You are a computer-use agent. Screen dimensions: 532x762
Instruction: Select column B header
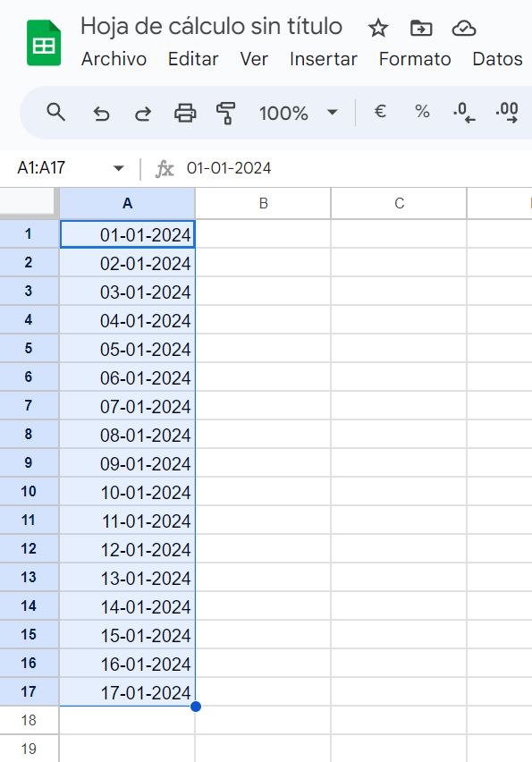coord(264,203)
